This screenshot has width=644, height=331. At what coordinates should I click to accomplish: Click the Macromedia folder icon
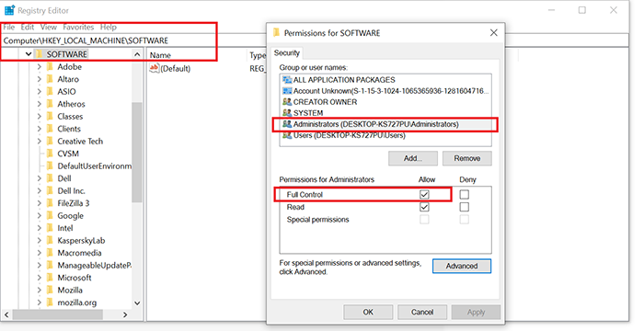pos(50,253)
